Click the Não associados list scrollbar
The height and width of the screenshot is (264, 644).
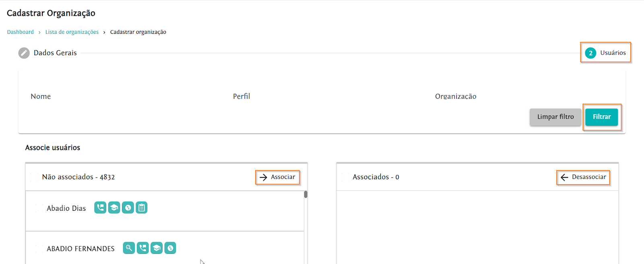[x=305, y=195]
